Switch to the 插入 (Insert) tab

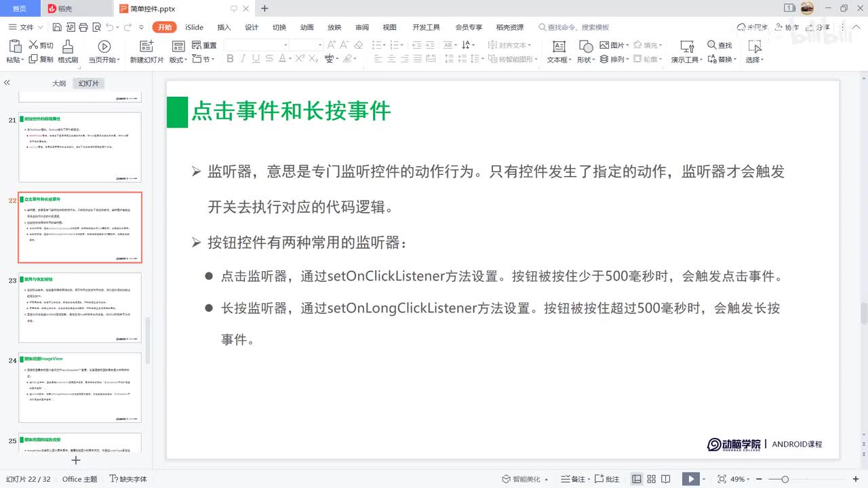(224, 27)
